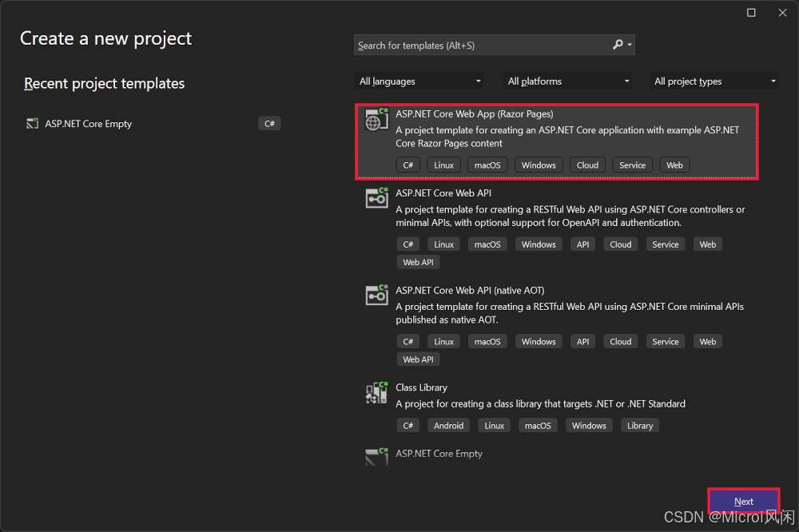
Task: Click the Razor Pages template description text
Action: [x=567, y=137]
